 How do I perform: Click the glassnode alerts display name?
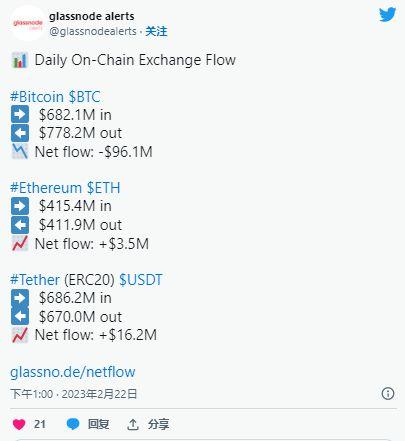point(92,16)
